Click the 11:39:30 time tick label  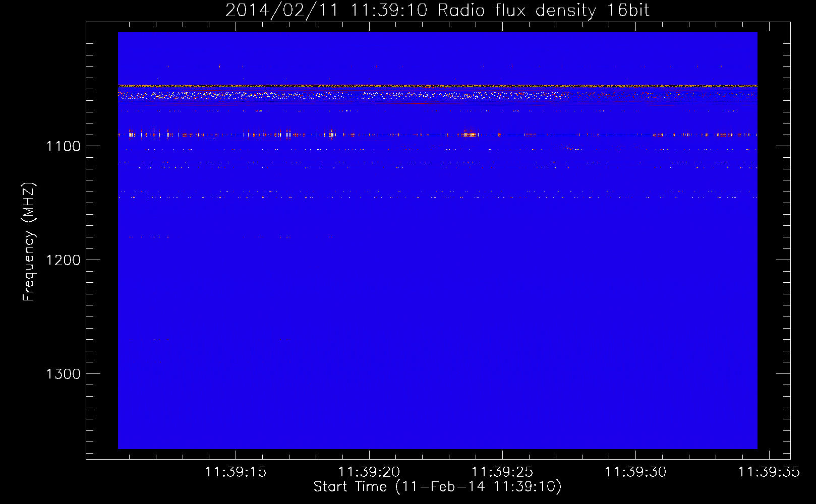635,472
